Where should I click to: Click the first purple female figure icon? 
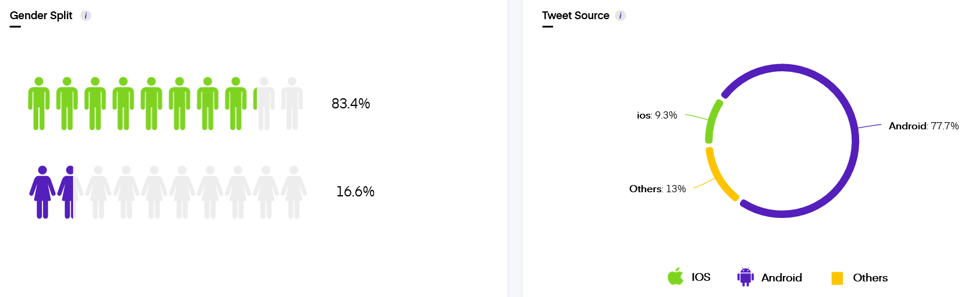click(x=43, y=192)
